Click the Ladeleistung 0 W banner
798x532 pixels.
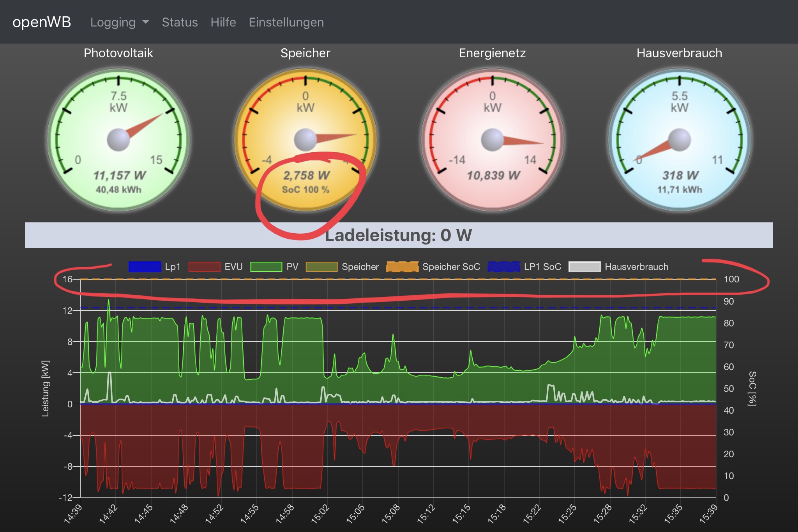(399, 235)
